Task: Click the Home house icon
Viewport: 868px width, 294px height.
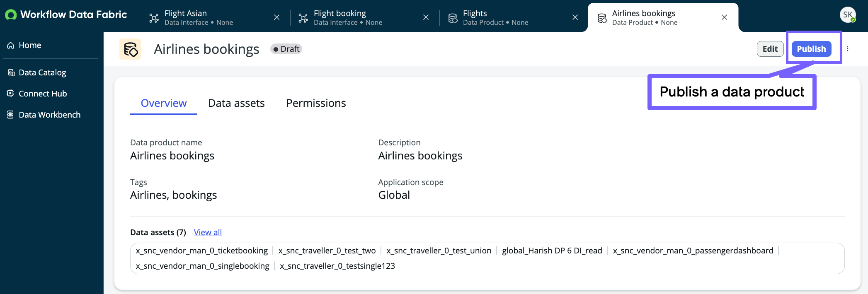Action: pyautogui.click(x=11, y=45)
